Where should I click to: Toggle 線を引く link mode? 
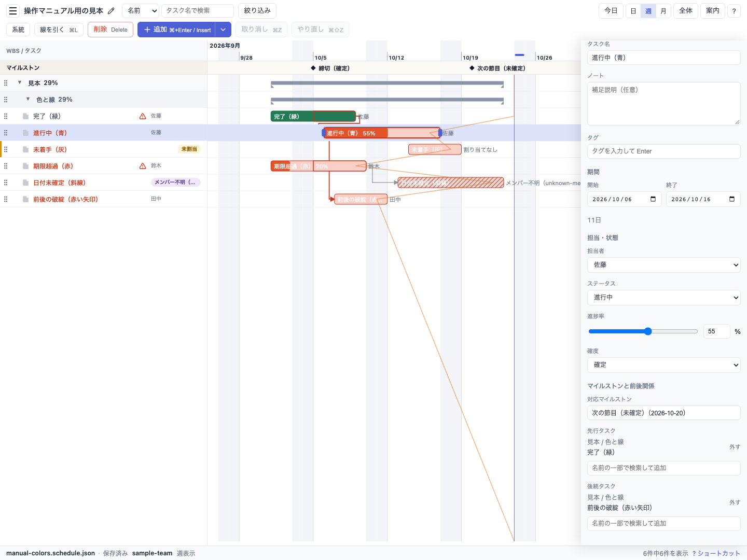(59, 30)
